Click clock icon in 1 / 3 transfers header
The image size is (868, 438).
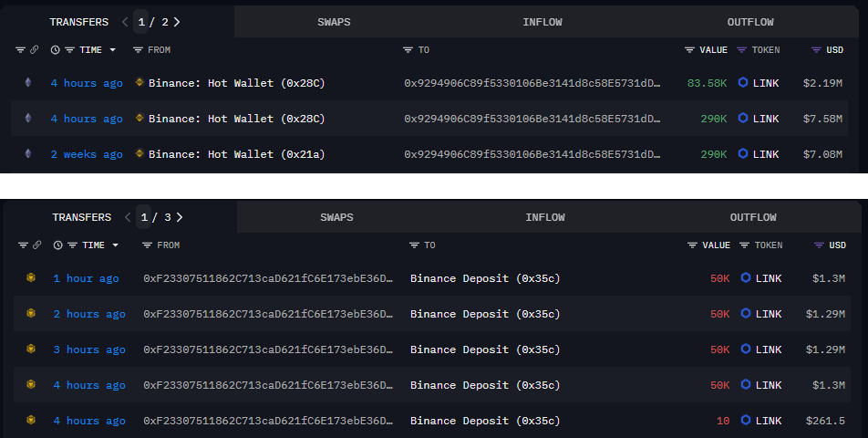point(57,245)
